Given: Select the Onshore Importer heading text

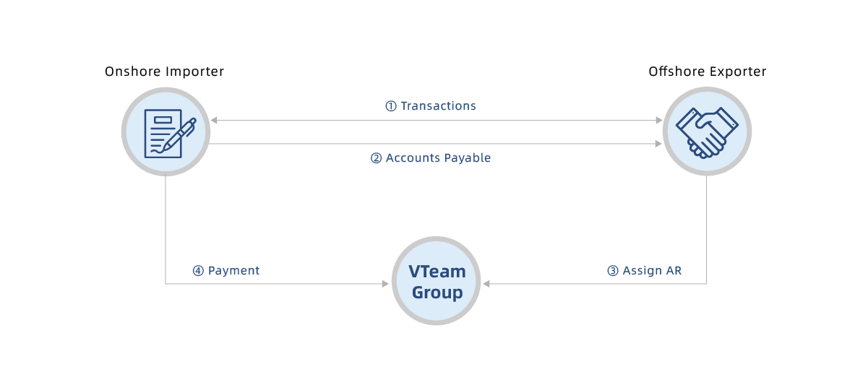Looking at the screenshot, I should click(164, 71).
